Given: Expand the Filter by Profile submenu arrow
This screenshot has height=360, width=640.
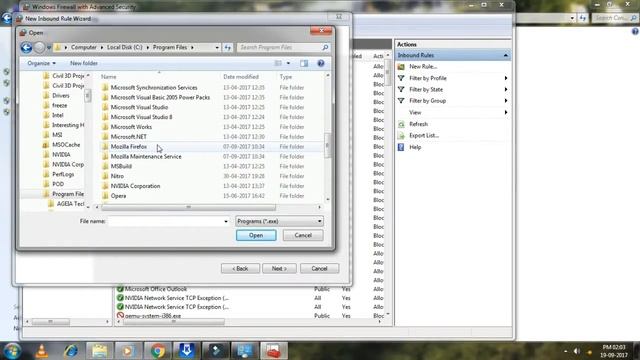Looking at the screenshot, I should [506, 78].
